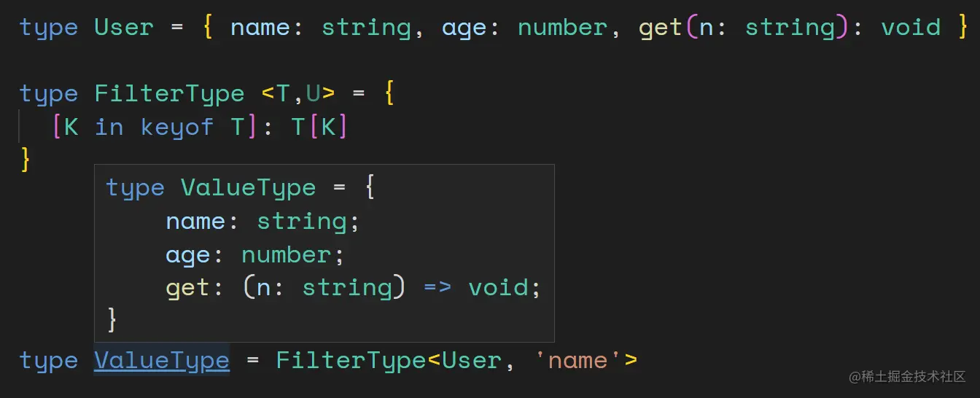The height and width of the screenshot is (398, 980).
Task: Click FilterType reference in ValueType assignment
Action: pos(351,360)
